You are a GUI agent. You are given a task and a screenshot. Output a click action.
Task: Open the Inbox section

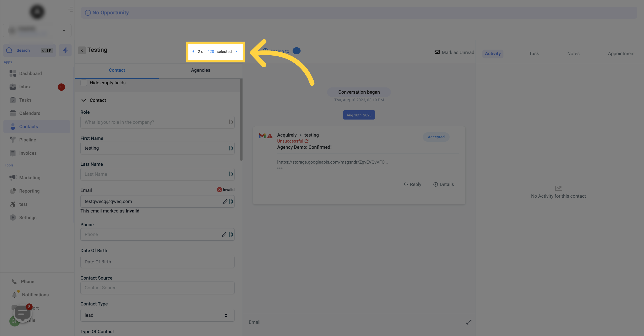[x=25, y=87]
